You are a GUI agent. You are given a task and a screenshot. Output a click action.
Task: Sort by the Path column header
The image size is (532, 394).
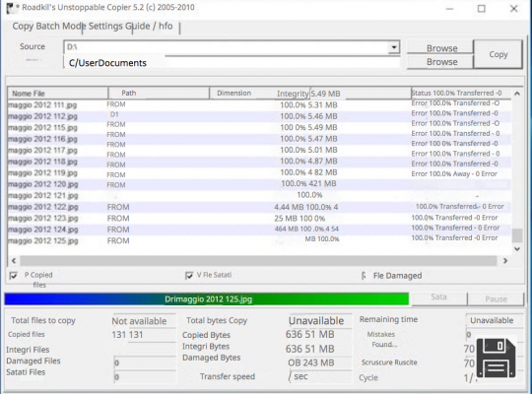[159, 94]
